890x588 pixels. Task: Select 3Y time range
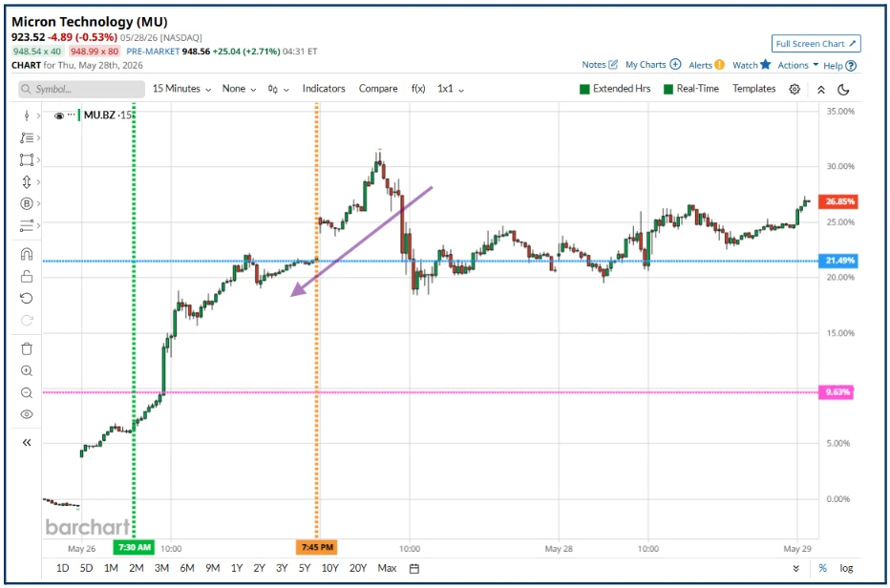(282, 568)
